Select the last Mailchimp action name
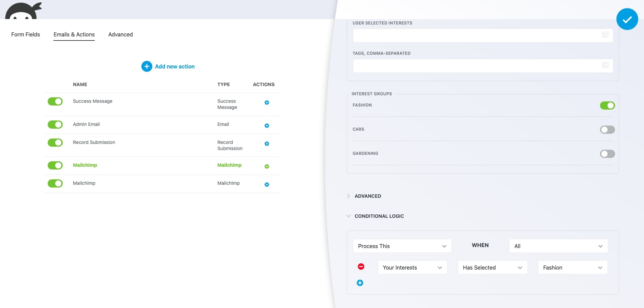Viewport: 644px width, 308px height. (x=84, y=183)
